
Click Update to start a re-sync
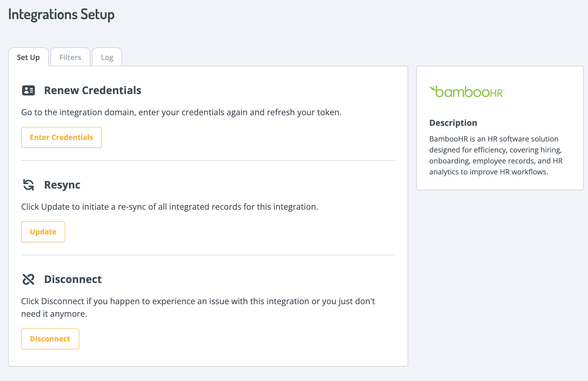pyautogui.click(x=43, y=232)
